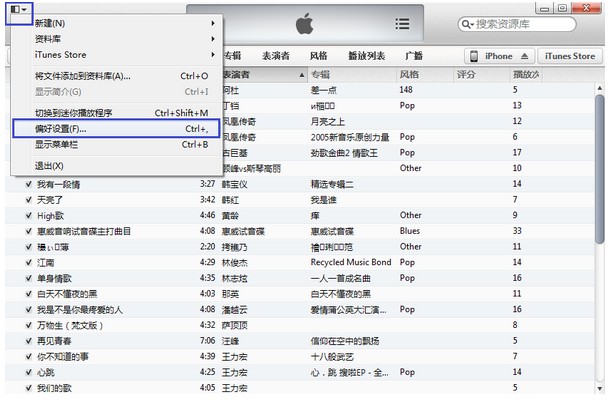610x400 pixels.
Task: Uncheck the song 白天不懂夜的黑
Action: coord(28,294)
